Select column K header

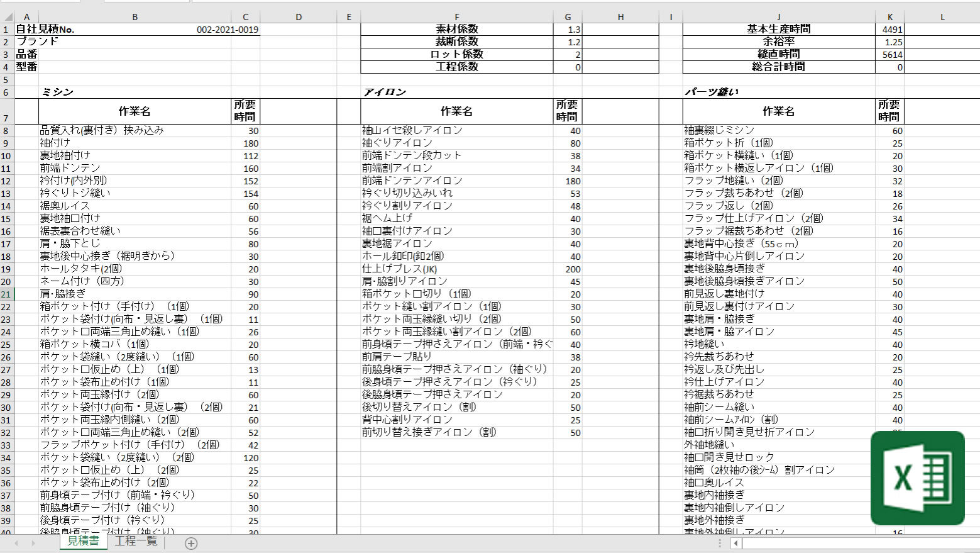click(x=889, y=17)
